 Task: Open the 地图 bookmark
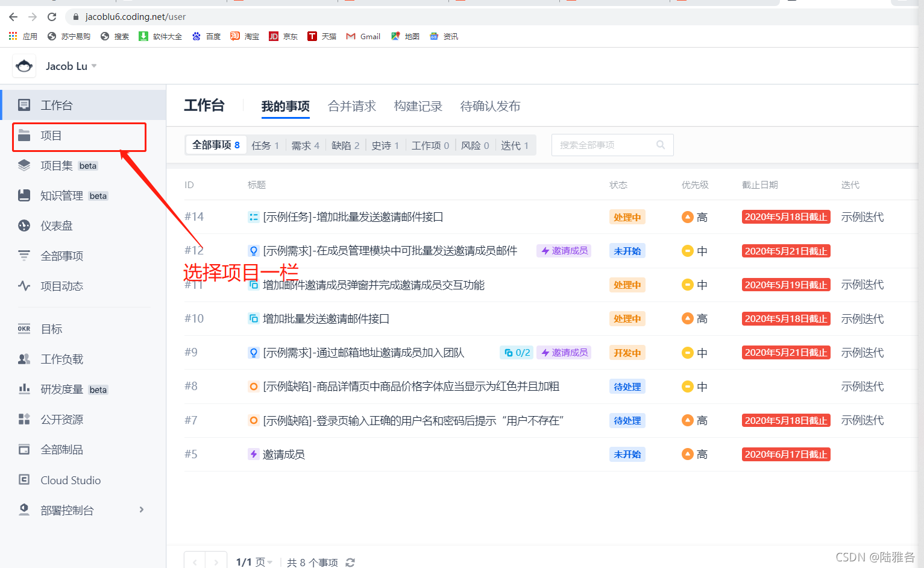click(405, 36)
